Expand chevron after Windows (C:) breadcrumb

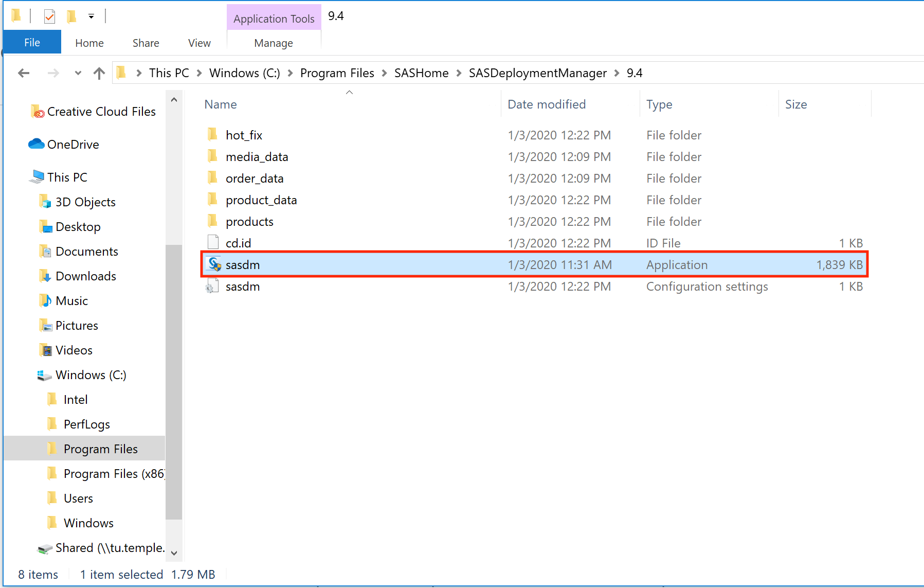(x=290, y=73)
